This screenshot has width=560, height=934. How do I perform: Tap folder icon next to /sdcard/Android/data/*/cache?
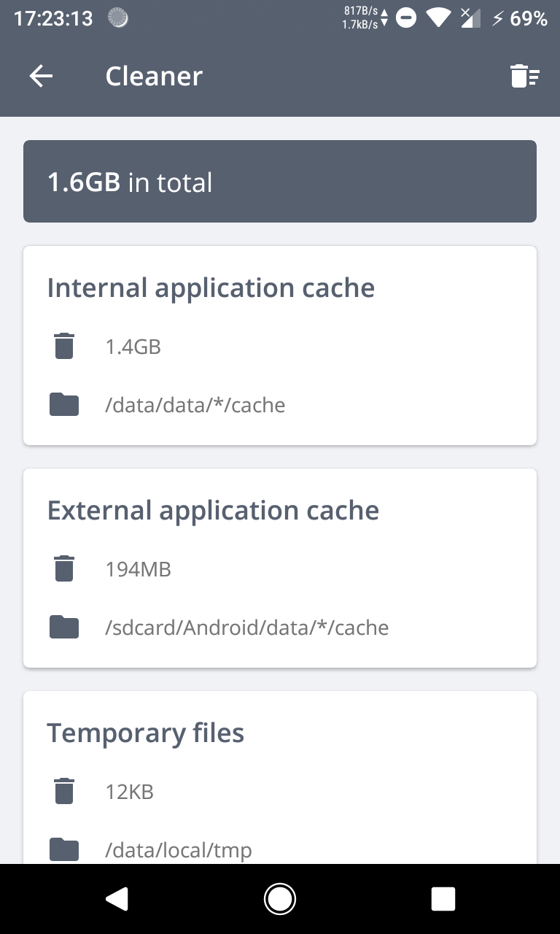click(x=64, y=627)
